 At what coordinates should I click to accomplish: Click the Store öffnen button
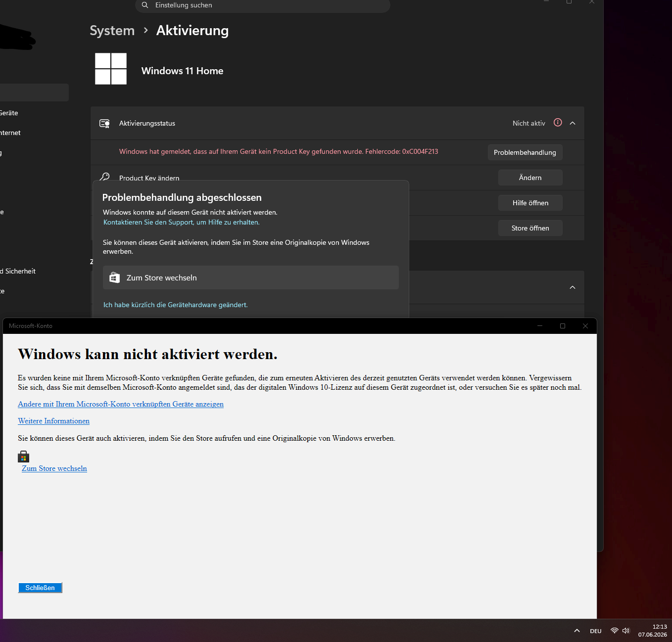[x=530, y=228]
